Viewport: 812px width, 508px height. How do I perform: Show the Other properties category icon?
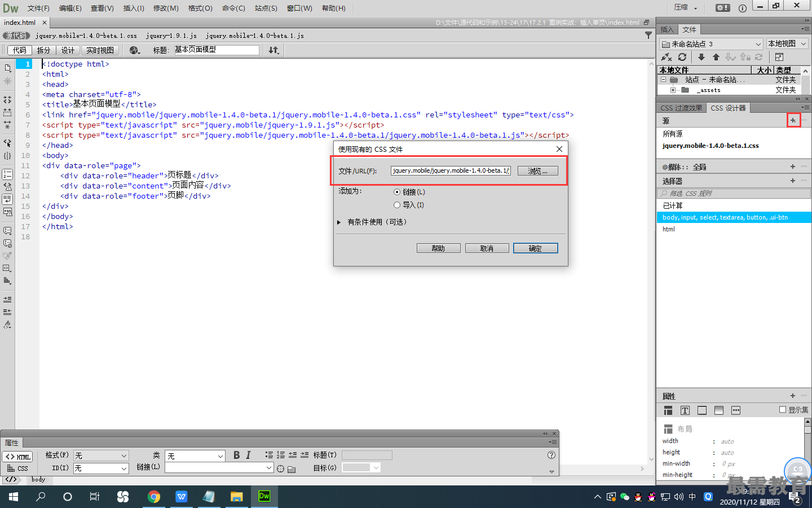736,410
